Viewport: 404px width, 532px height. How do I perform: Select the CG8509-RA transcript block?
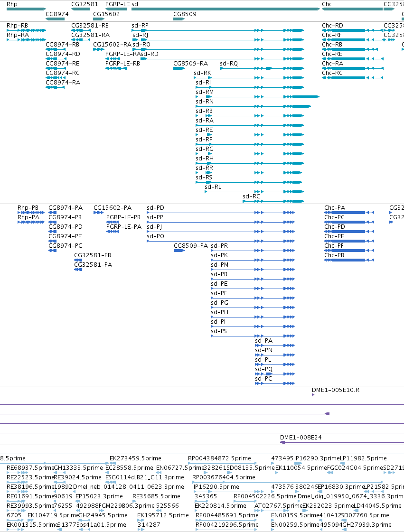tap(179, 68)
